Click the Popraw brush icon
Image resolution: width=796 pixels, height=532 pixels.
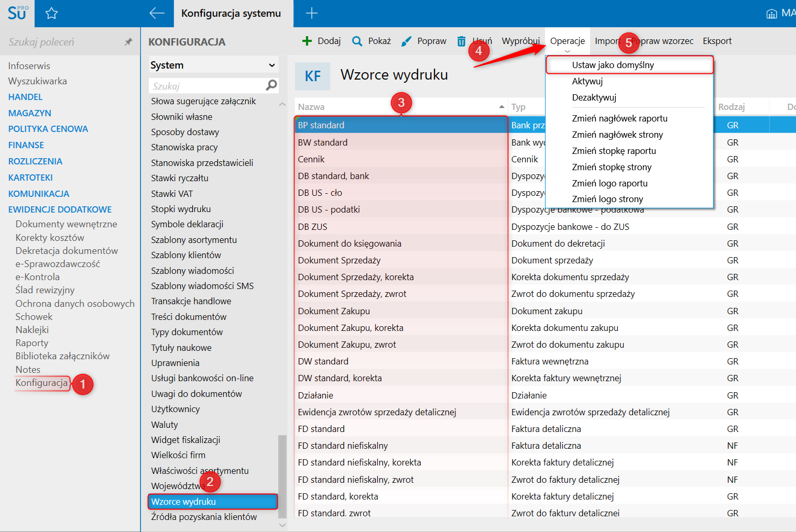pos(406,41)
